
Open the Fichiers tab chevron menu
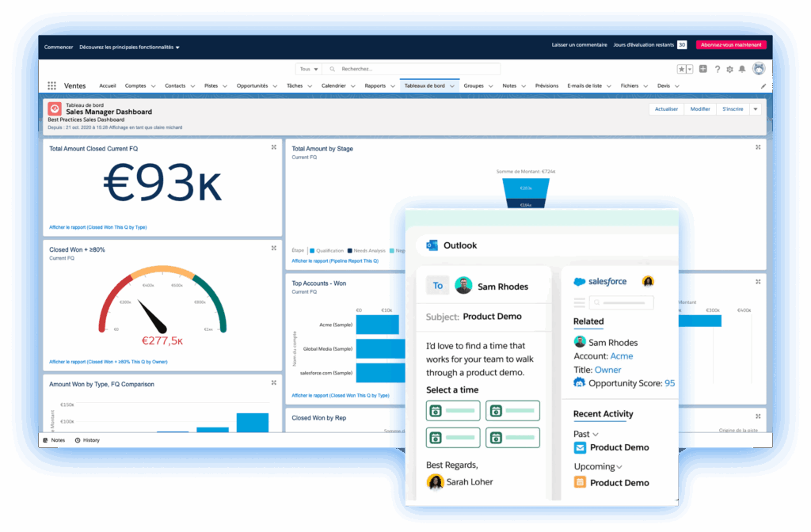645,86
